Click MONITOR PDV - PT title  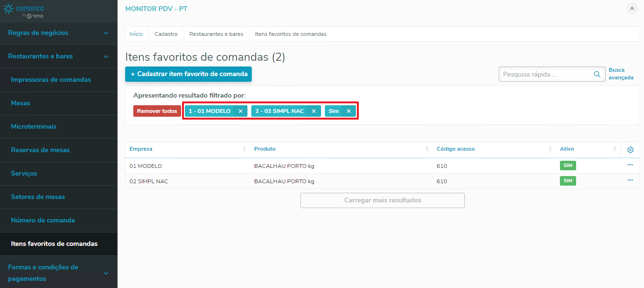tap(156, 9)
